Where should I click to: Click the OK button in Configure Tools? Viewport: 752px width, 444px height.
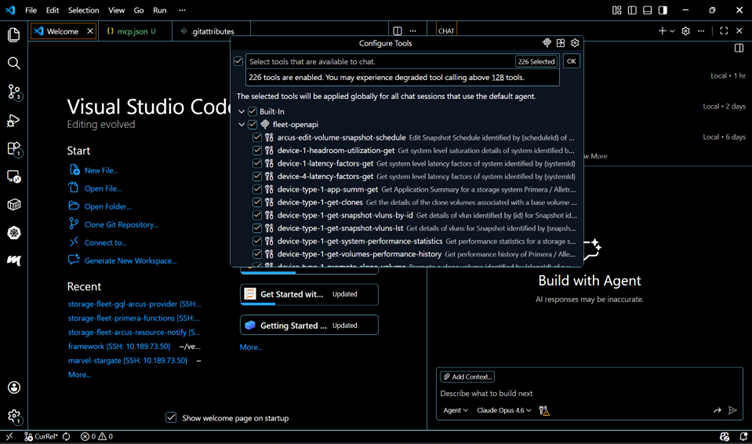point(571,61)
